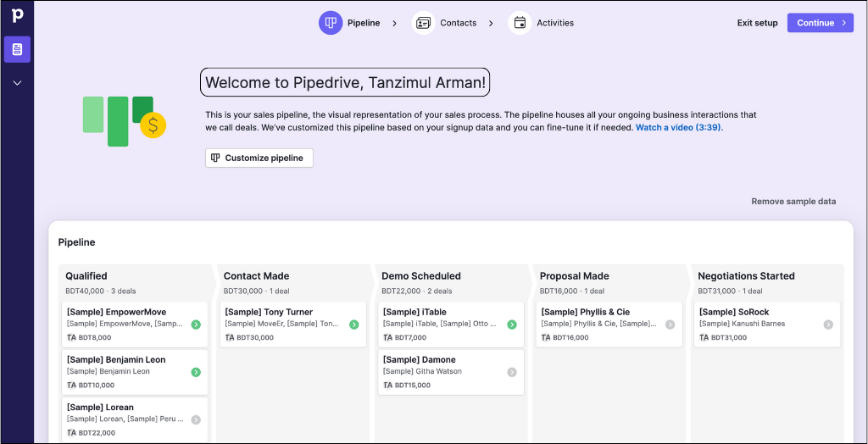Open the [Sample] SoRock deal title
The height and width of the screenshot is (444, 868).
734,312
